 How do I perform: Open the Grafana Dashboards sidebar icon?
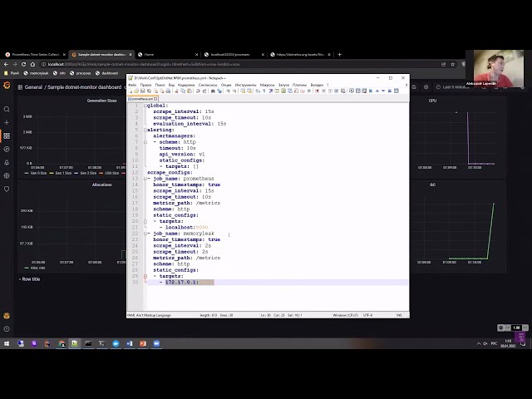pyautogui.click(x=7, y=135)
